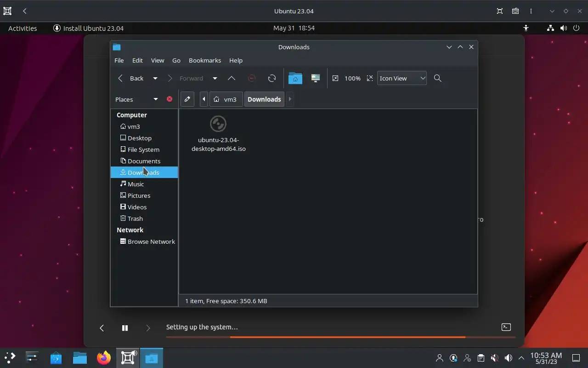The image size is (588, 368).
Task: Go to previous installer slide
Action: 102,328
